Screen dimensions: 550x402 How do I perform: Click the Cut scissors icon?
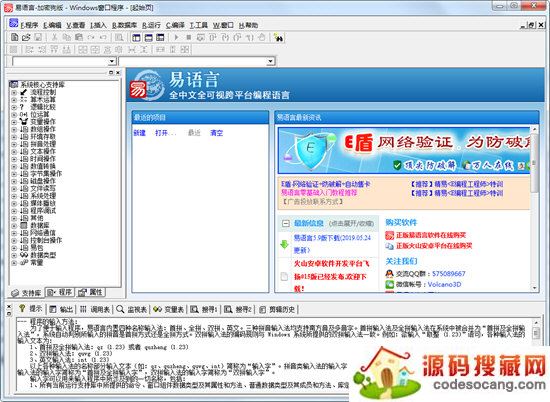coord(54,37)
